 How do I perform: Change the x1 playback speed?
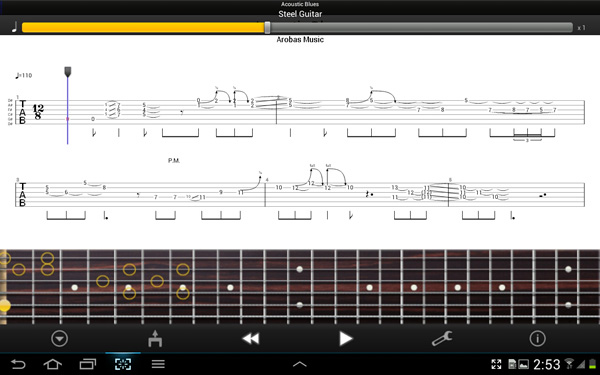(x=581, y=28)
